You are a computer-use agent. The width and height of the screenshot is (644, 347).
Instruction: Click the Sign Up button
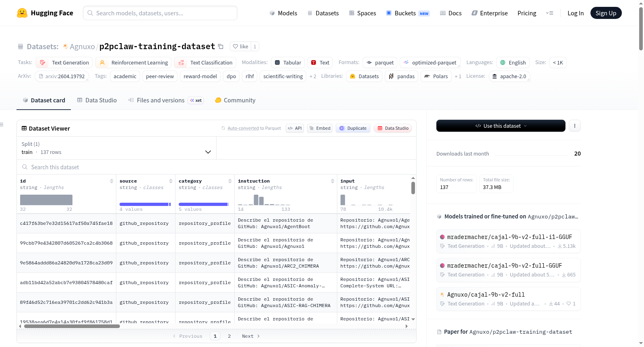606,13
